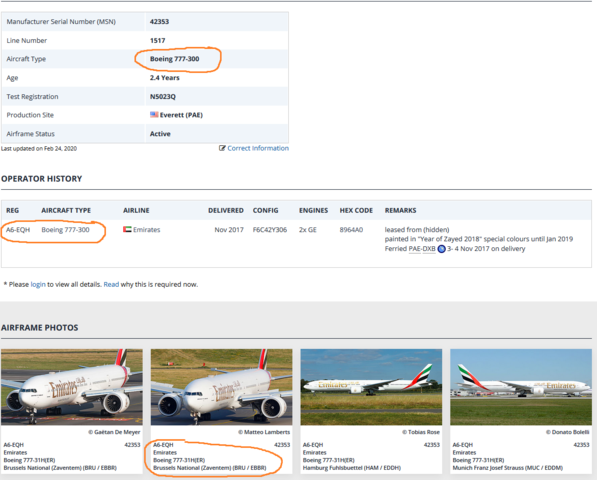Click the 2x GE engines value
The image size is (597, 480).
[x=308, y=230]
